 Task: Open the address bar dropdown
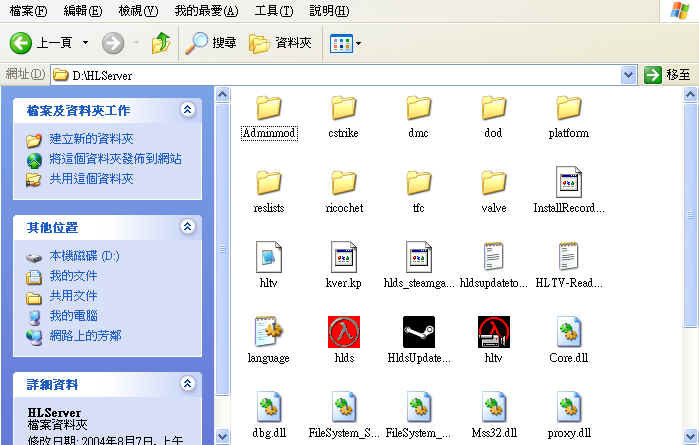[x=628, y=75]
